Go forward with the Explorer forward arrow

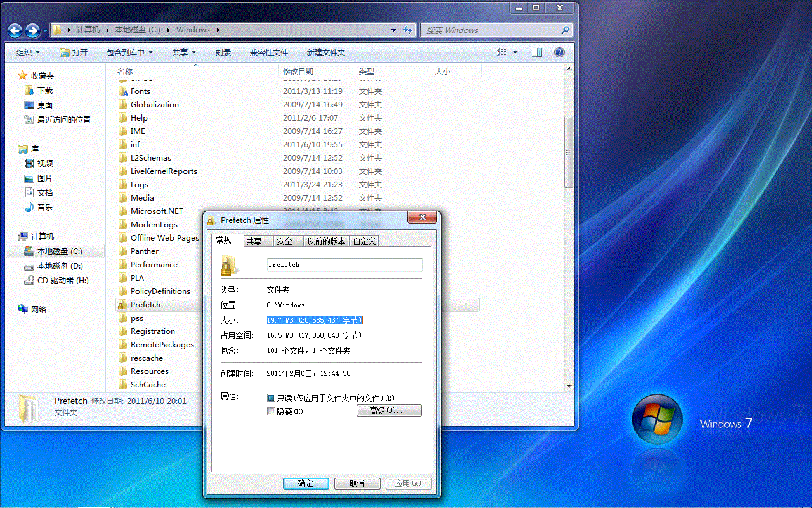[32, 30]
